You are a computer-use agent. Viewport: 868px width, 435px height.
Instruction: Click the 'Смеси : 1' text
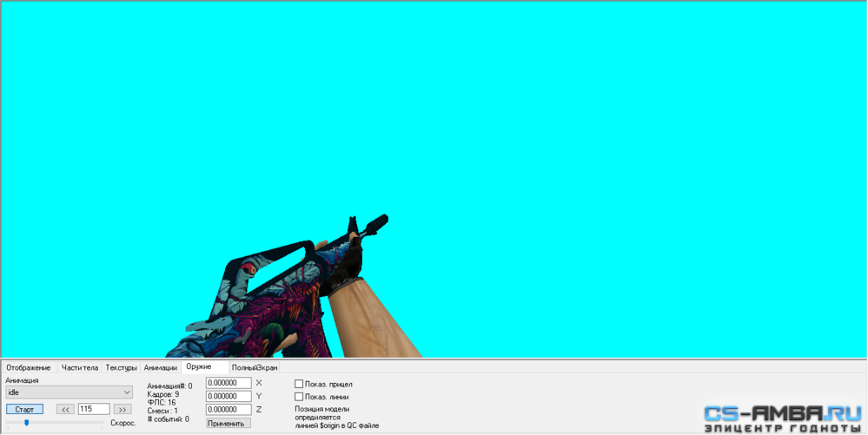pos(162,412)
